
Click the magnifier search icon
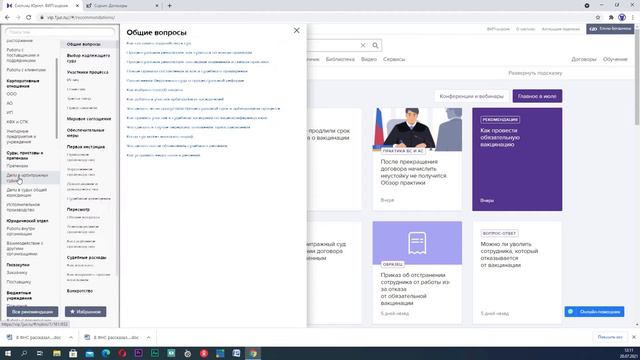[375, 45]
